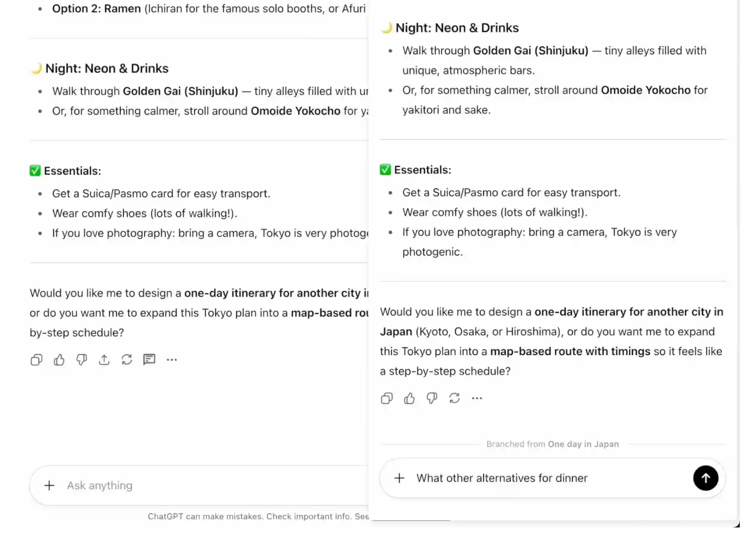Click the horizontal scrollbar below the branched chat
The height and width of the screenshot is (538, 756).
point(412,519)
